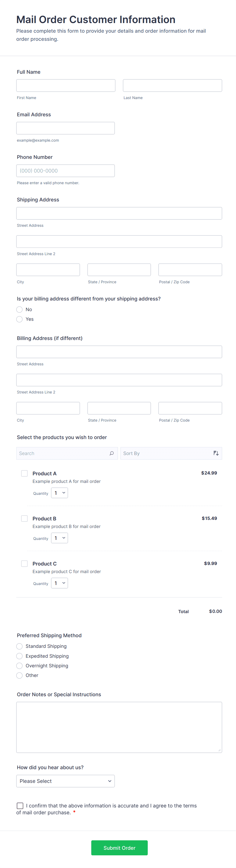This screenshot has height=868, width=236.
Task: Click the Submit Order button
Action: point(119,847)
